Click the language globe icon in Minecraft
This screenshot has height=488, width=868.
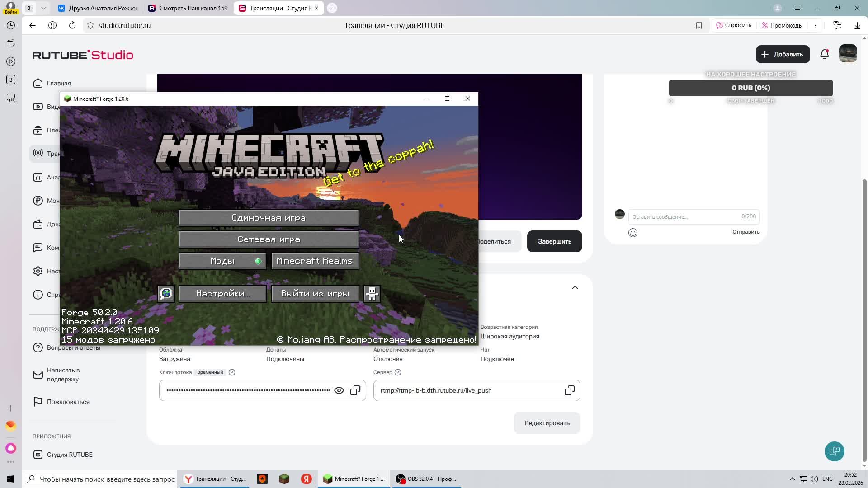coord(166,294)
